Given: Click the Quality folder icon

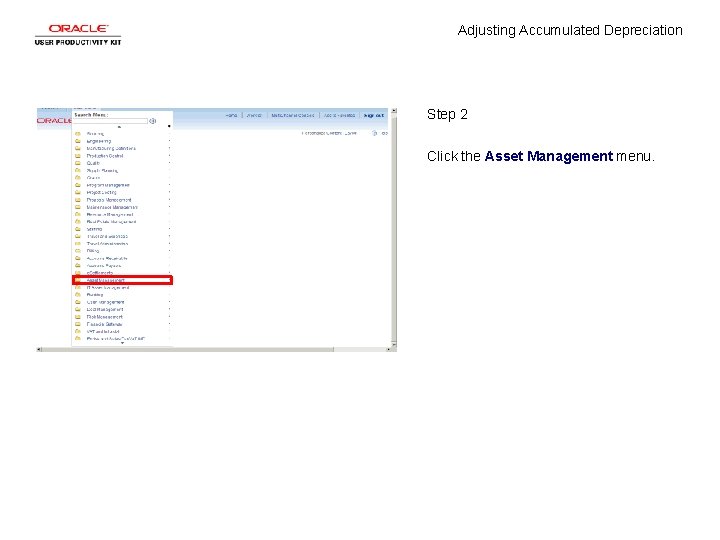Looking at the screenshot, I should 78,163.
